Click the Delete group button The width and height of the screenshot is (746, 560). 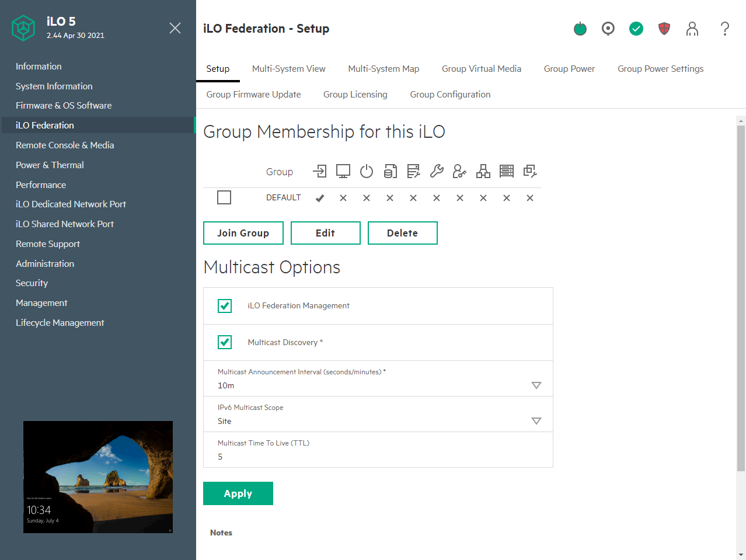coord(403,233)
